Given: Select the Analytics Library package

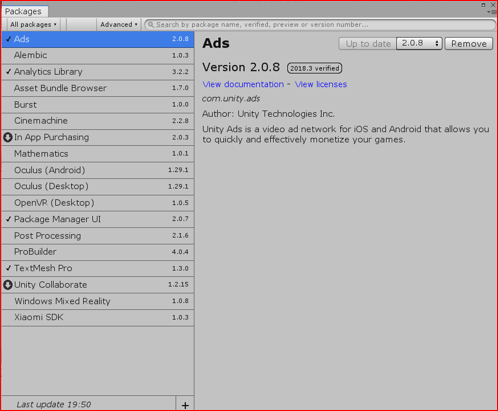Looking at the screenshot, I should click(98, 72).
